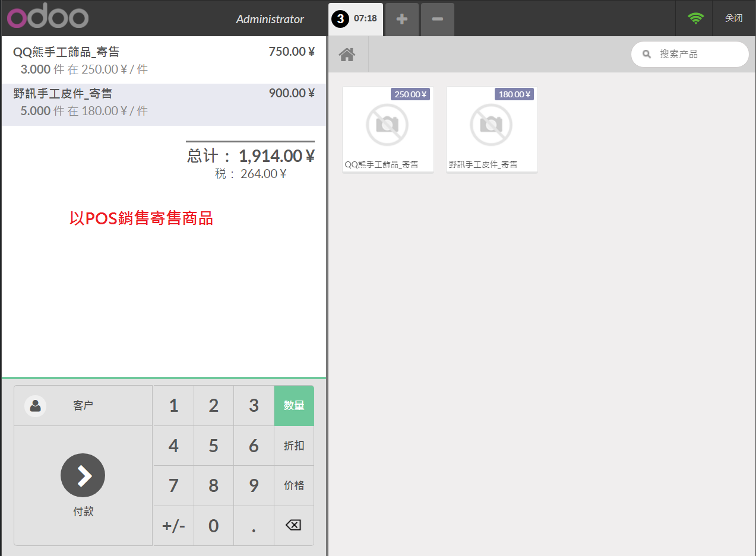The width and height of the screenshot is (756, 556).
Task: Add QQ熊手工飾品_寄售 product tile at 250.00
Action: pos(388,129)
